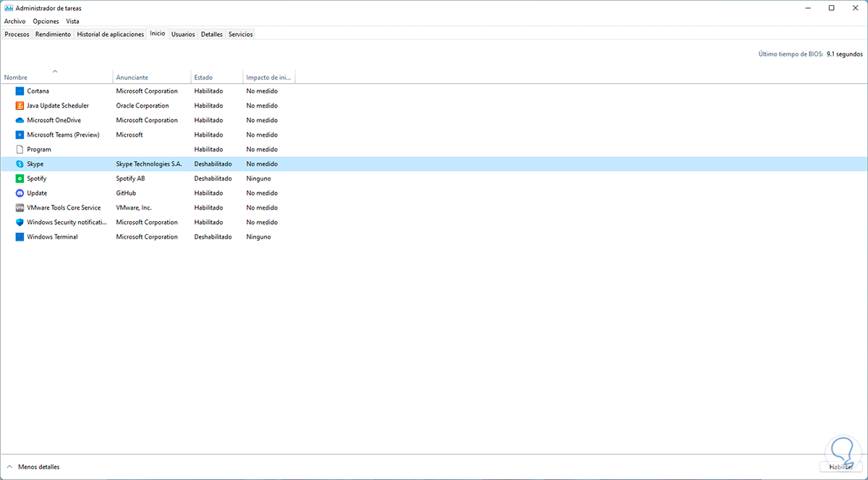
Task: Click Skype Technologies S.A. publisher cell
Action: [x=149, y=164]
